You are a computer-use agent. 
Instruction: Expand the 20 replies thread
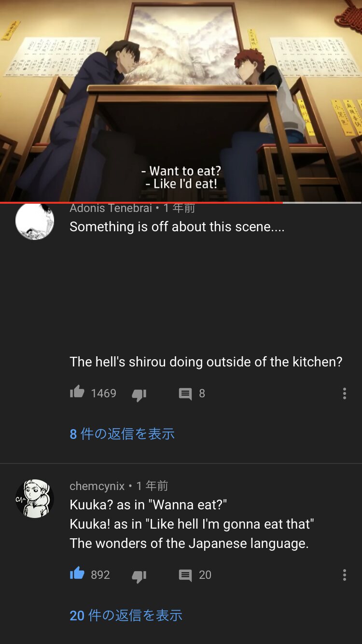point(126,616)
